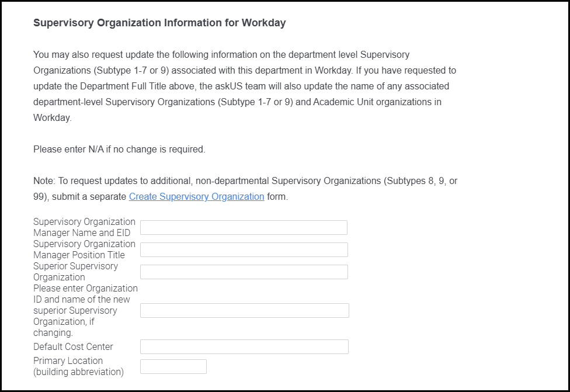
Task: Focus the Default Cost Center text field
Action: pyautogui.click(x=244, y=347)
